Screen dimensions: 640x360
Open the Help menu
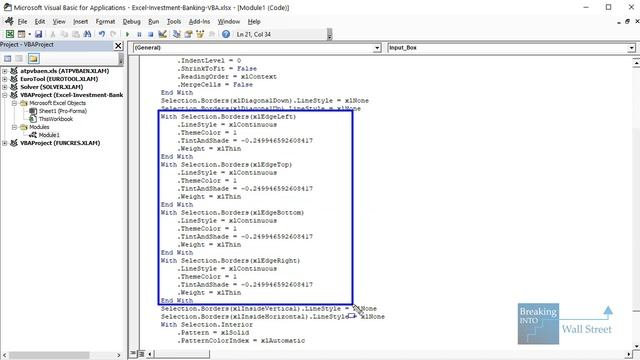tap(254, 22)
